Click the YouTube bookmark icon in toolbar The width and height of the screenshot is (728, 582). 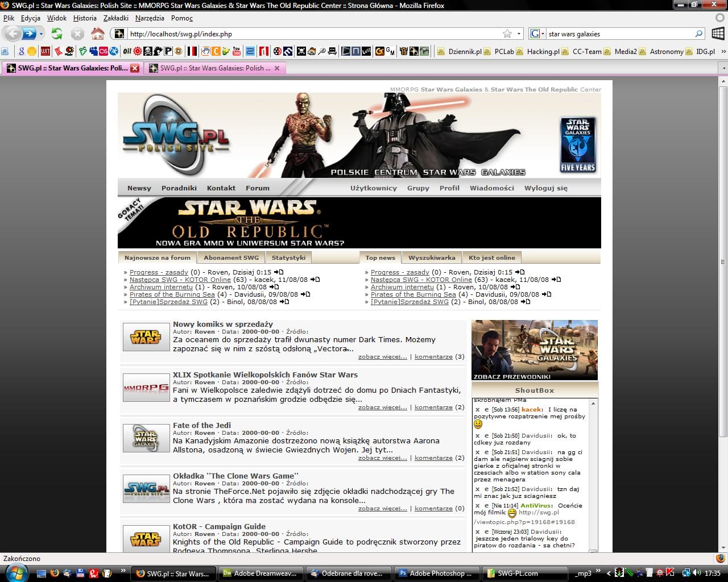pos(237,52)
